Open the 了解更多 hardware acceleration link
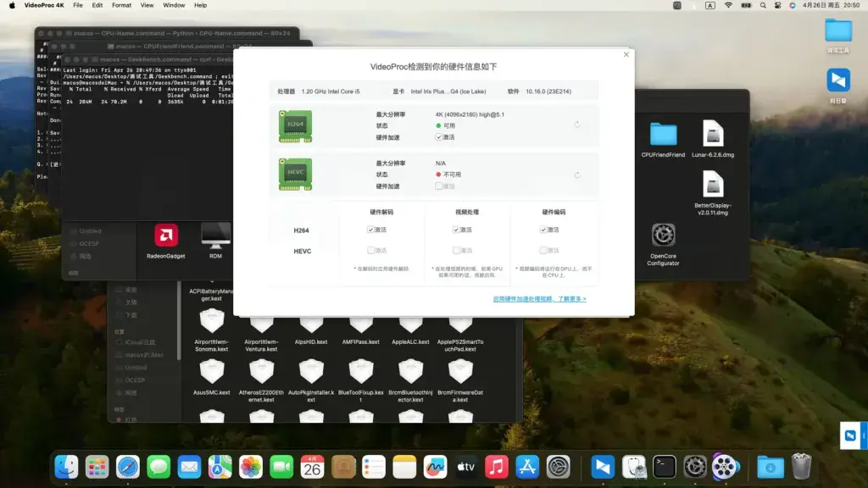This screenshot has width=868, height=488. pyautogui.click(x=539, y=299)
